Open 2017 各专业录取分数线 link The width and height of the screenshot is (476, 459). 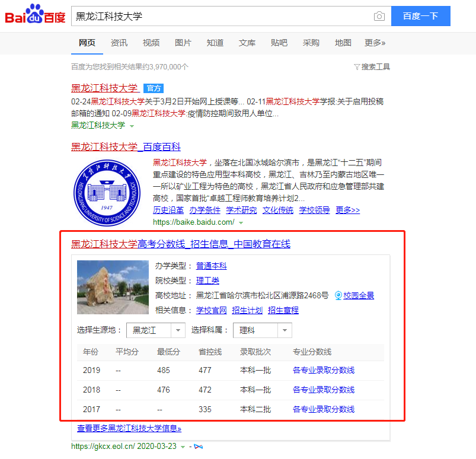[x=324, y=409]
